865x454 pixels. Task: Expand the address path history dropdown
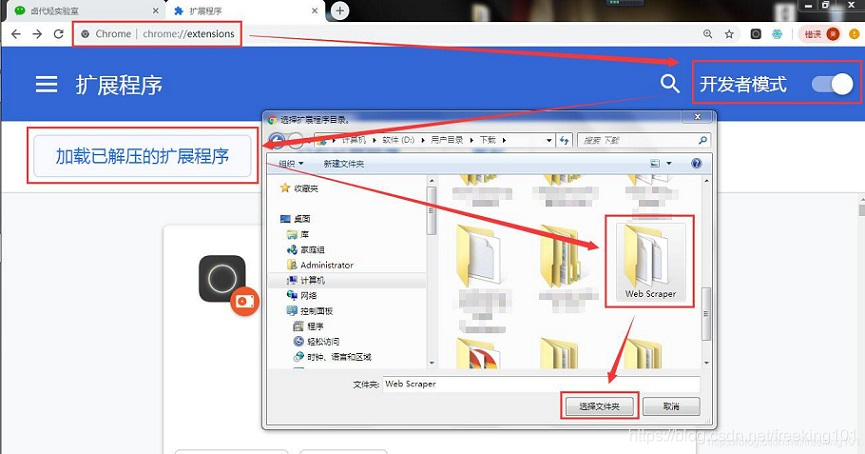click(x=548, y=141)
